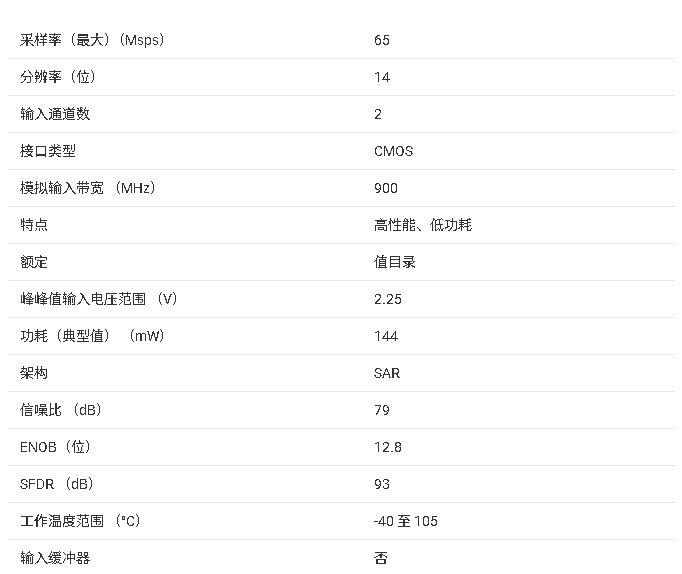This screenshot has height=574, width=682.
Task: Click the 峰峰值输入电压范围 (V) label
Action: [x=99, y=299]
